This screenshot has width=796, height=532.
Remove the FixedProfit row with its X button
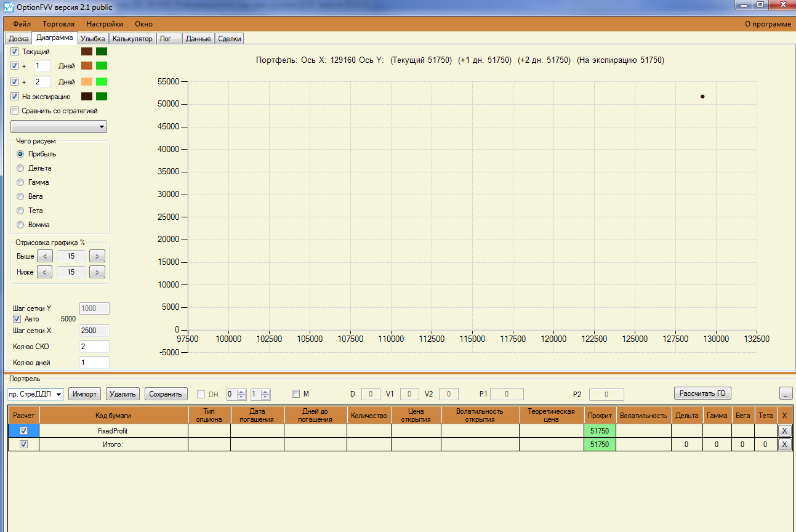(784, 431)
